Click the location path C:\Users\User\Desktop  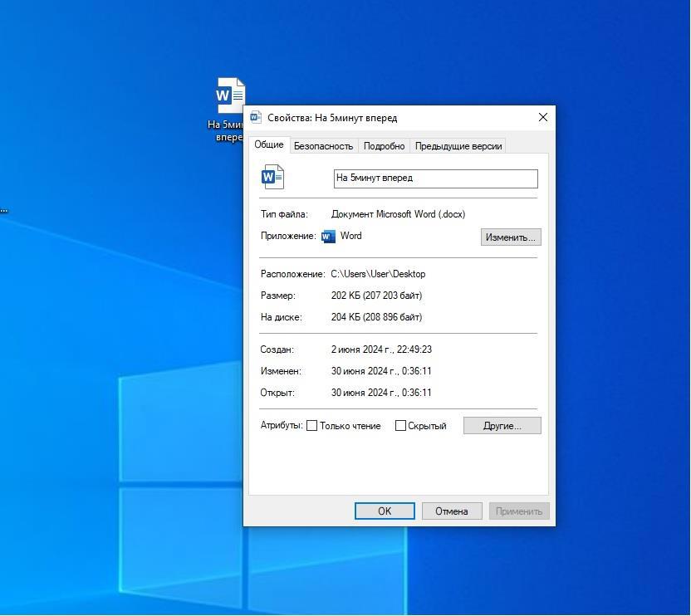point(378,274)
